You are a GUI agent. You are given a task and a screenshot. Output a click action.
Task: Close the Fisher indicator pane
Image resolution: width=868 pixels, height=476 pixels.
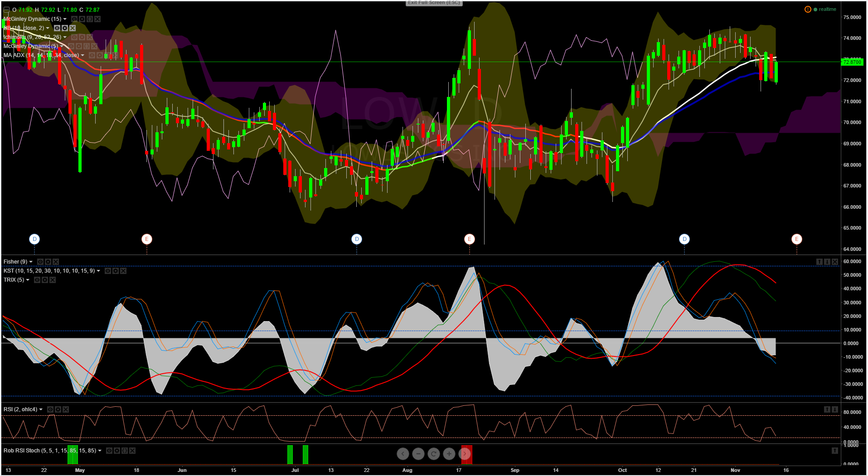(835, 262)
